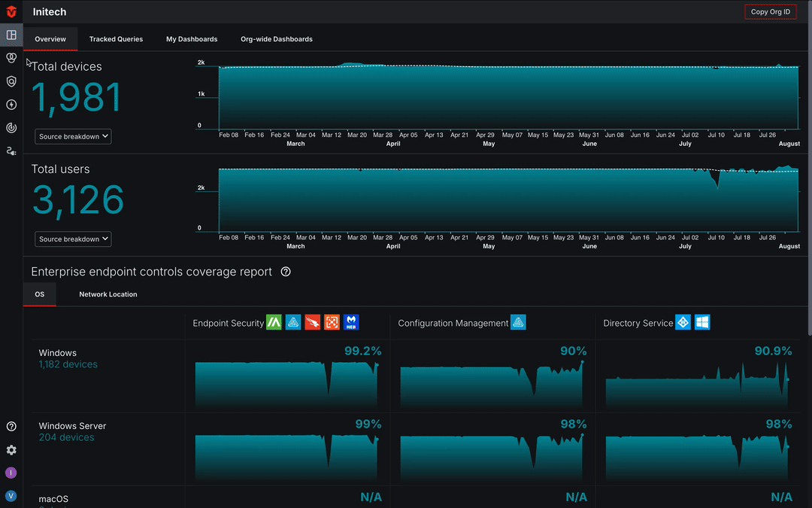Screen dimensions: 812x508
Task: Open the plug connector sidebar icon
Action: (11, 151)
